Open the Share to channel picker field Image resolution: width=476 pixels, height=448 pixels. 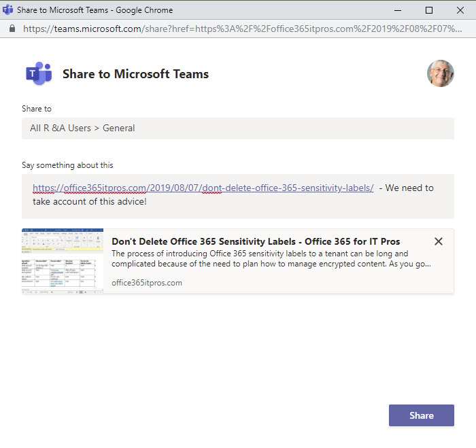click(x=238, y=128)
